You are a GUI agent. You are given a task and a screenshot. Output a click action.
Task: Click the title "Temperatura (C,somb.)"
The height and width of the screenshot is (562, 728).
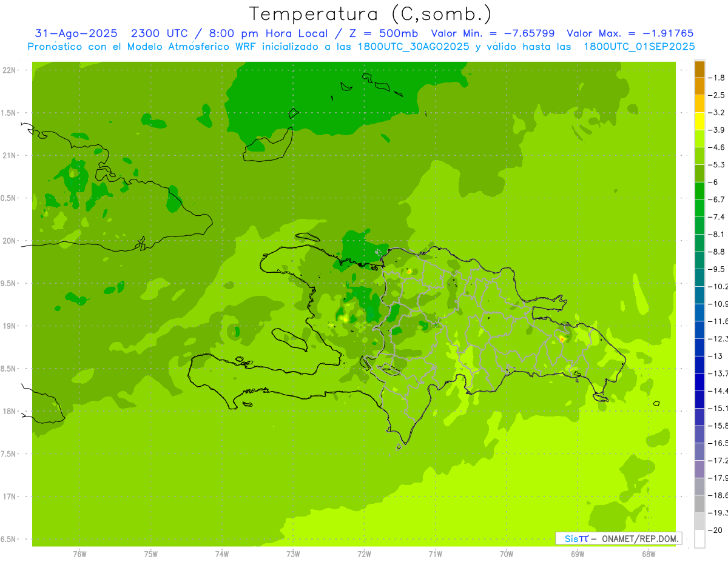click(x=370, y=14)
